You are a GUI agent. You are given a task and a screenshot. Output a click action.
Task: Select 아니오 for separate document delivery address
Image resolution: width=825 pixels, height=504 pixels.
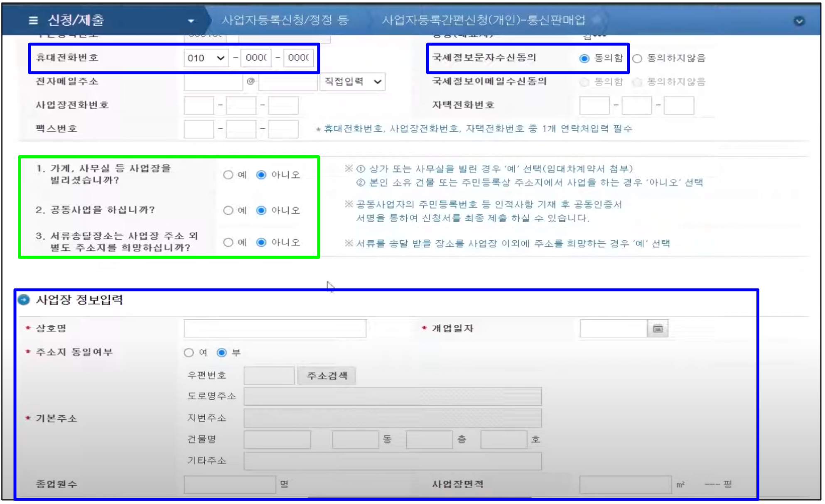pos(261,242)
